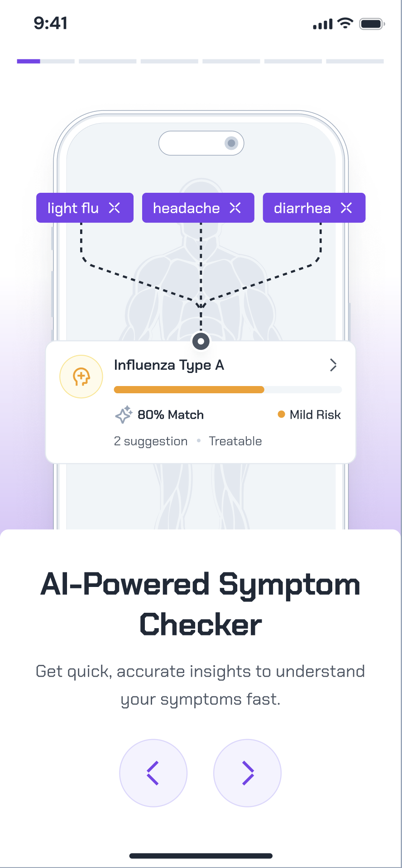Open Influenza Type A details chevron
The image size is (402, 868).
pos(333,365)
